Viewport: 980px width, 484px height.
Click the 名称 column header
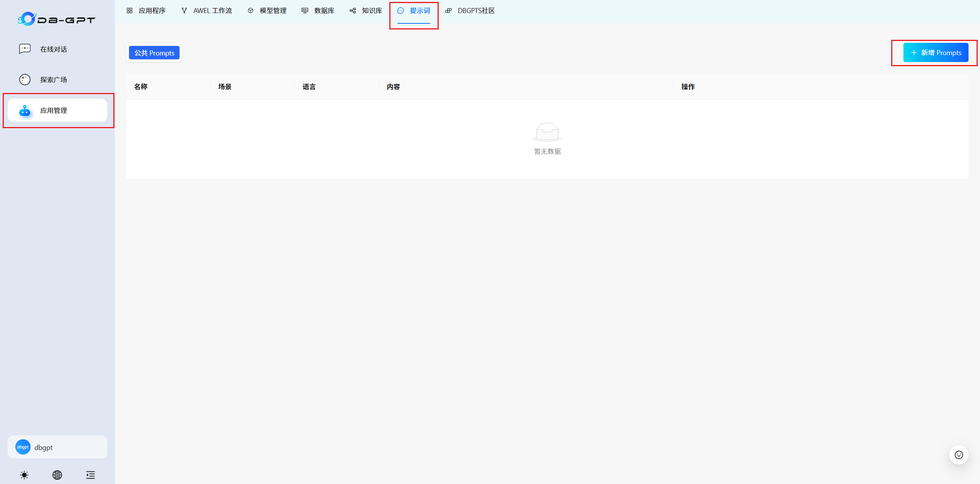(x=141, y=87)
